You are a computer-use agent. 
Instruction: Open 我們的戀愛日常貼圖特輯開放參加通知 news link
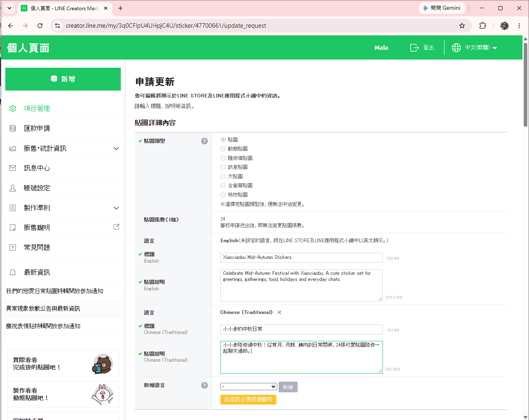click(x=54, y=291)
